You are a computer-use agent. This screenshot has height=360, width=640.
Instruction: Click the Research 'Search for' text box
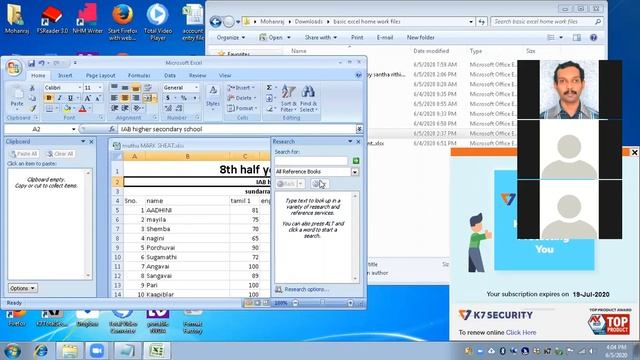[x=311, y=161]
